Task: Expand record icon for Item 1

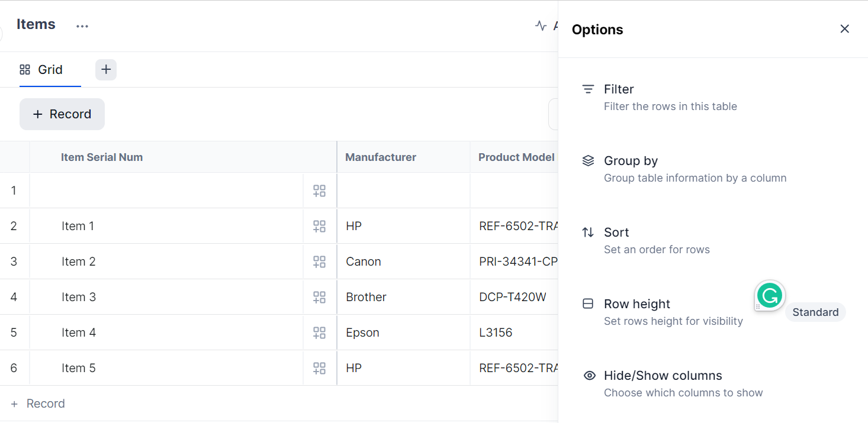Action: 320,226
